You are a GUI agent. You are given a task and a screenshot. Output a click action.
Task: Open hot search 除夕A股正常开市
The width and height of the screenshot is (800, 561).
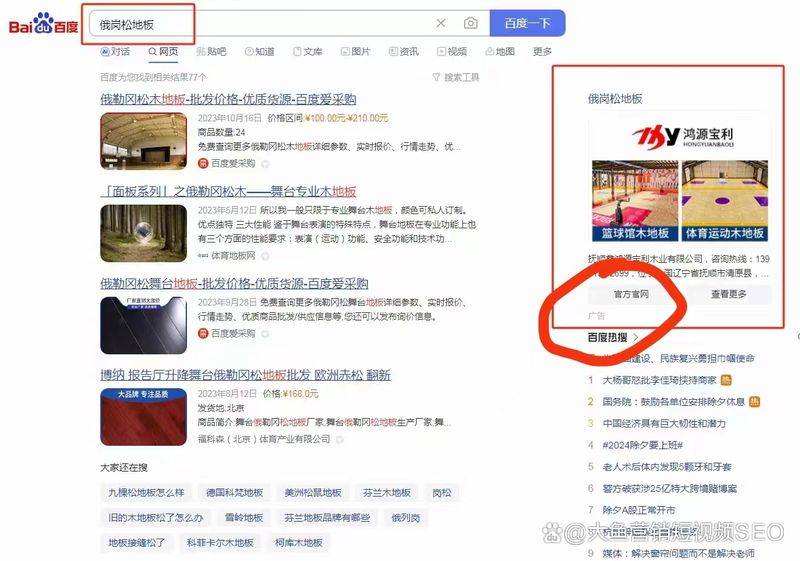pos(639,509)
